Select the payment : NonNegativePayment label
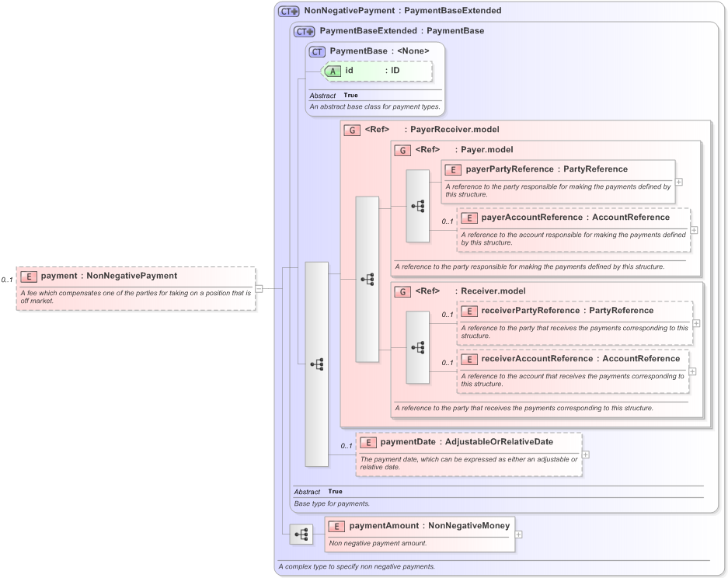 click(109, 276)
